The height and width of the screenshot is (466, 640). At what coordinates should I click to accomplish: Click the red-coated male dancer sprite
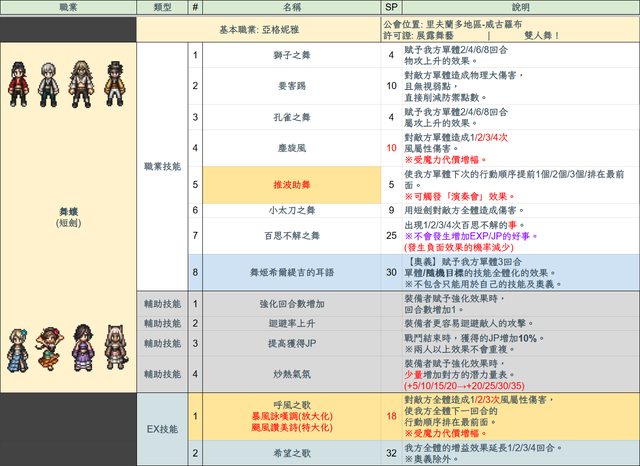tap(17, 86)
